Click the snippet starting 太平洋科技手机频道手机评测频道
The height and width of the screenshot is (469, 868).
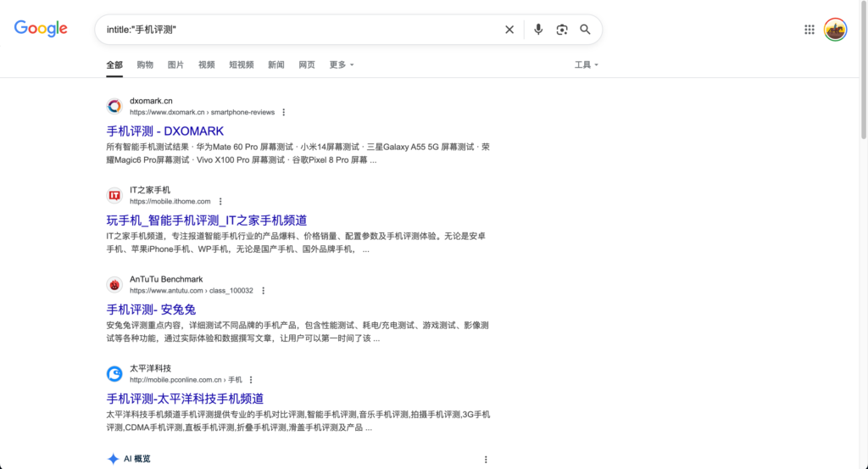click(x=298, y=421)
